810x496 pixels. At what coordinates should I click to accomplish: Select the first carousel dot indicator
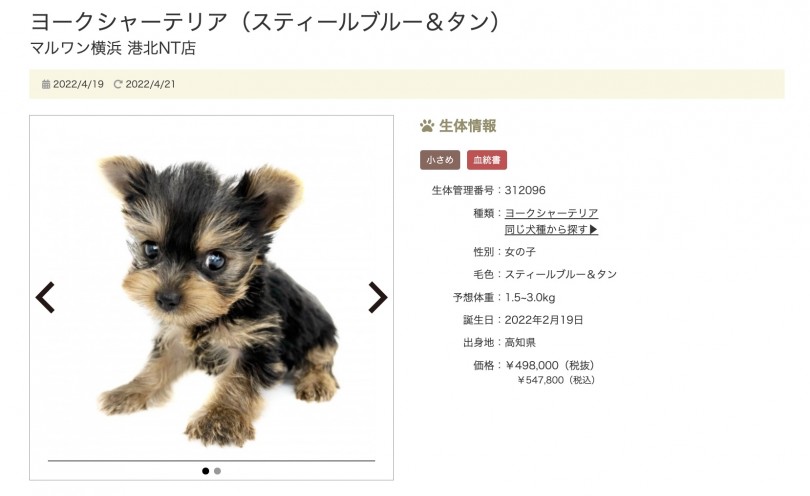(206, 471)
